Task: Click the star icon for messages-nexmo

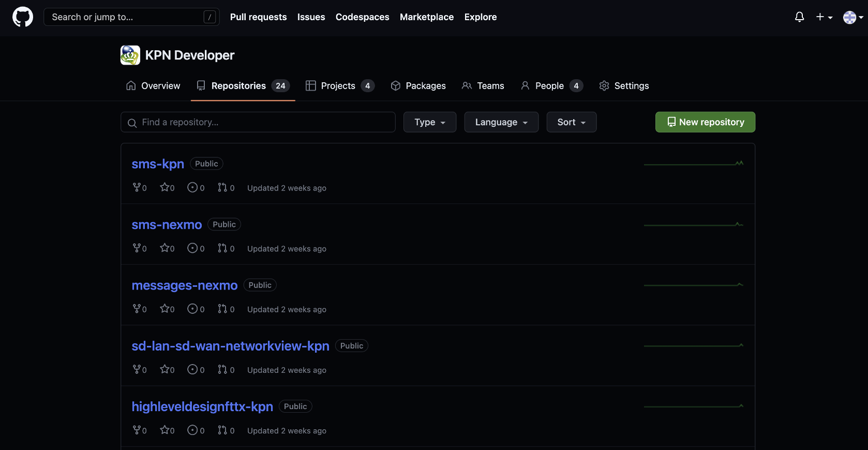Action: tap(164, 309)
